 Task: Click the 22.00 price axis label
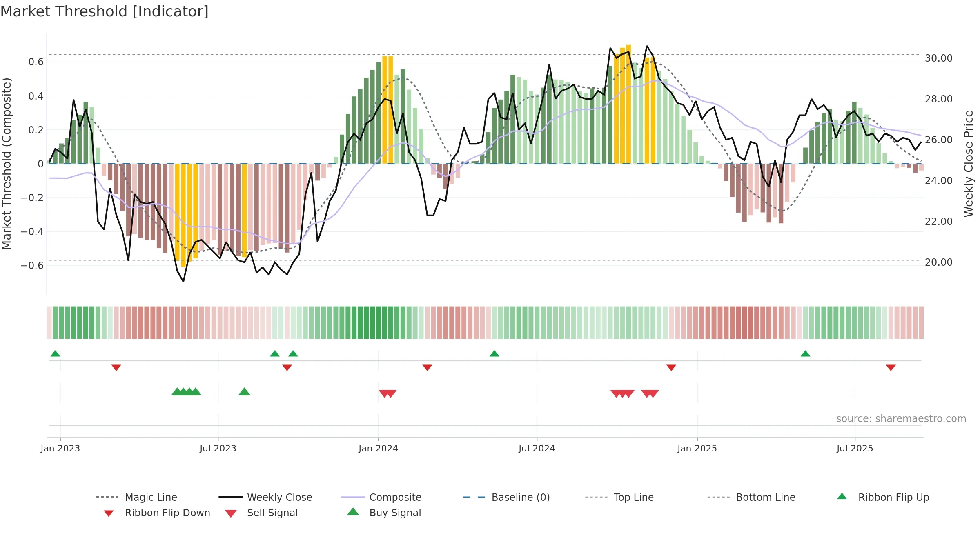click(x=939, y=222)
